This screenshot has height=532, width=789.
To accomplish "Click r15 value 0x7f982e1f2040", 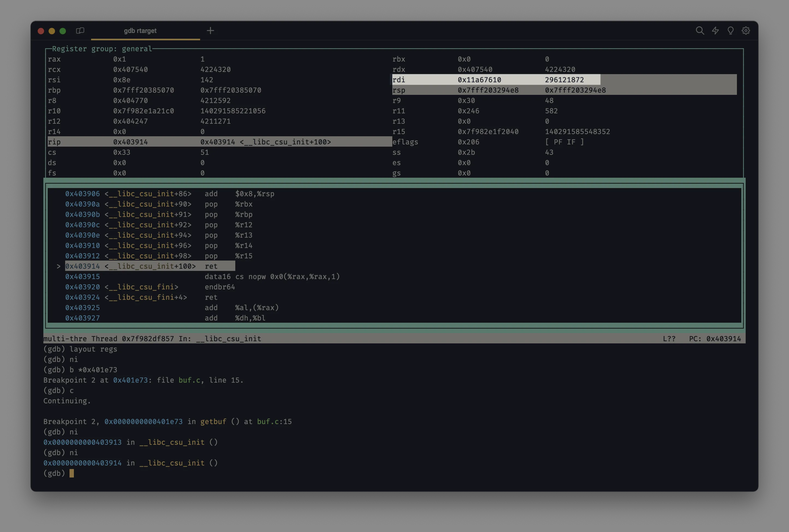I will 488,132.
